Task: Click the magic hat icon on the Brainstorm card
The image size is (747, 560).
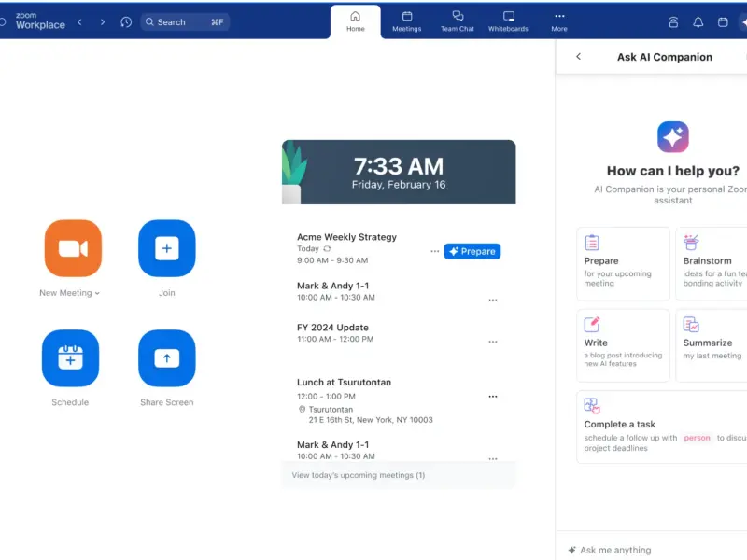Action: [x=691, y=243]
